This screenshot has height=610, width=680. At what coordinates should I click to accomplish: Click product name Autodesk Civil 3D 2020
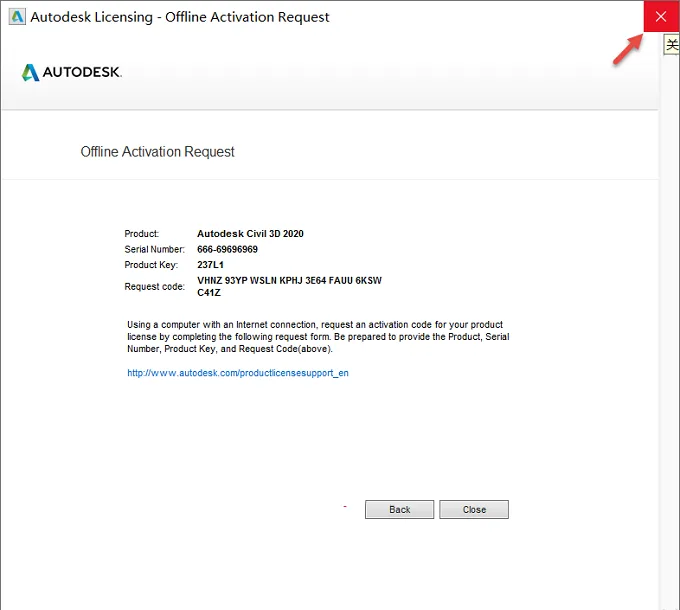(250, 234)
